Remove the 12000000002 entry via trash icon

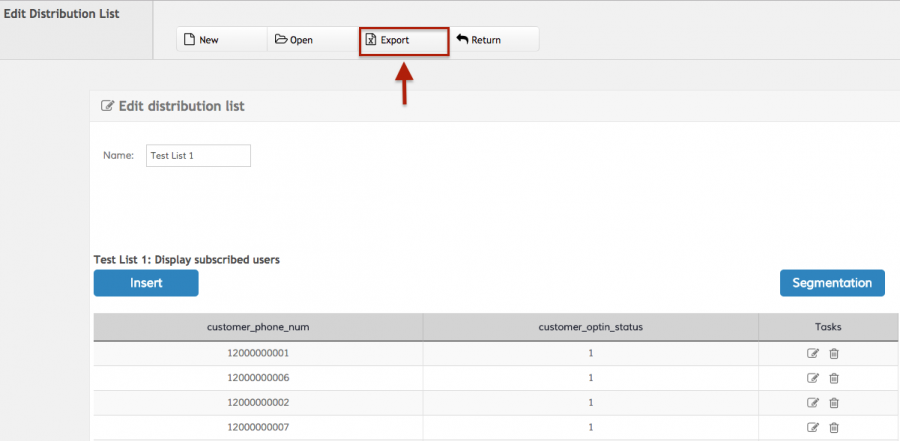tap(834, 403)
